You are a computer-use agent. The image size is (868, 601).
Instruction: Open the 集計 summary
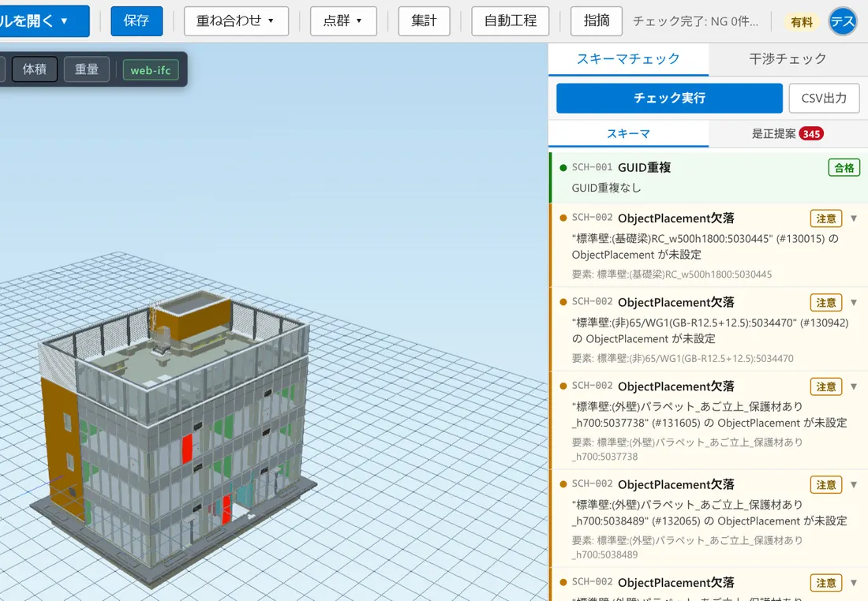[x=424, y=21]
